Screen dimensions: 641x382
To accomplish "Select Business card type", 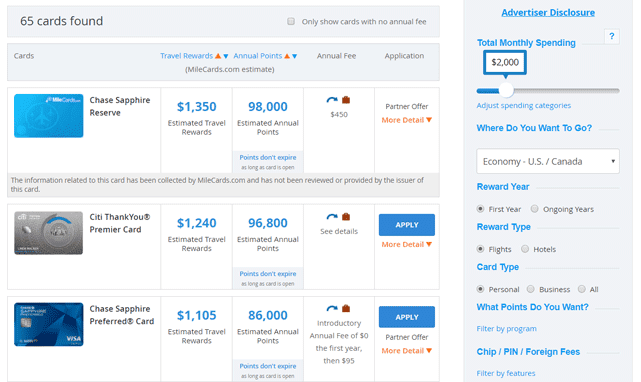I will (x=531, y=289).
